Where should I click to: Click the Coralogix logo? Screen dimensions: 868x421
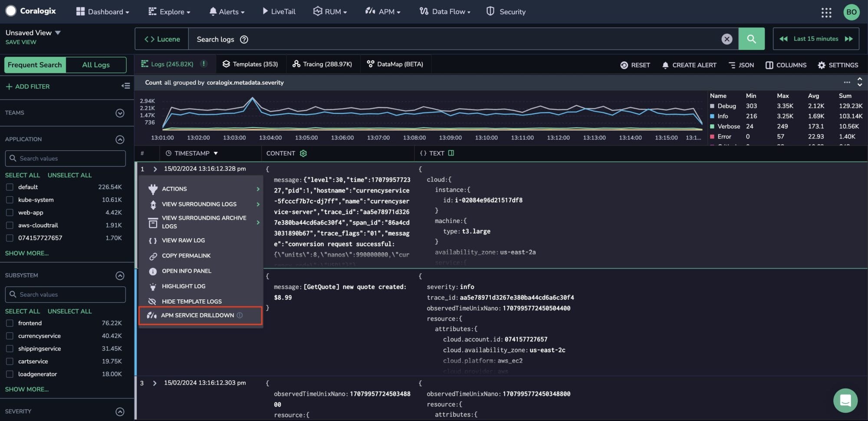tap(31, 11)
